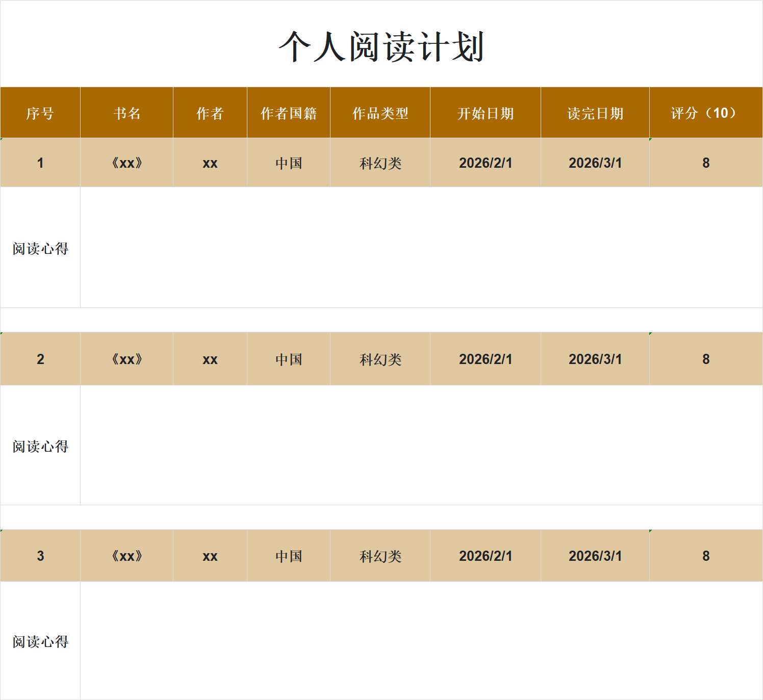Select the 书名 column header
The width and height of the screenshot is (763, 700).
point(126,112)
